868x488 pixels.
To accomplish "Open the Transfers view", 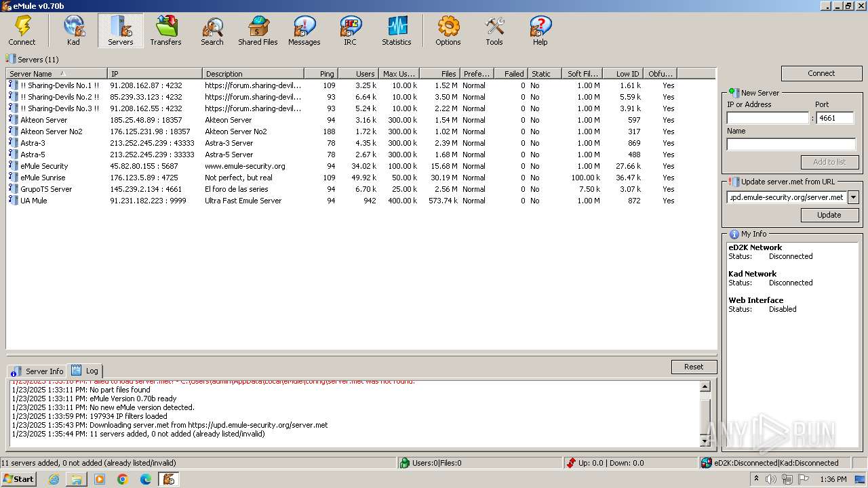I will tap(165, 31).
